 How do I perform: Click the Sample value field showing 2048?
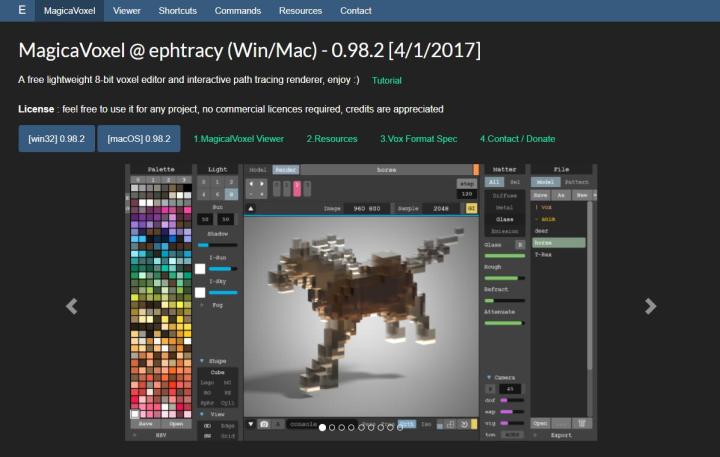point(440,209)
